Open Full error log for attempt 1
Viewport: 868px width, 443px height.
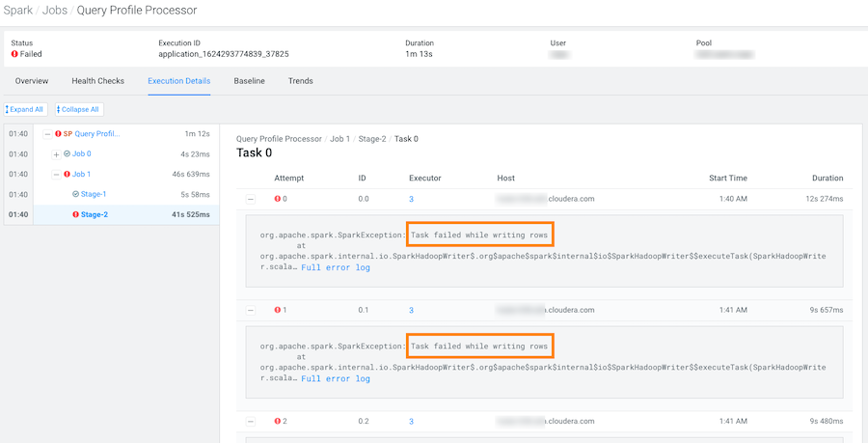(336, 378)
